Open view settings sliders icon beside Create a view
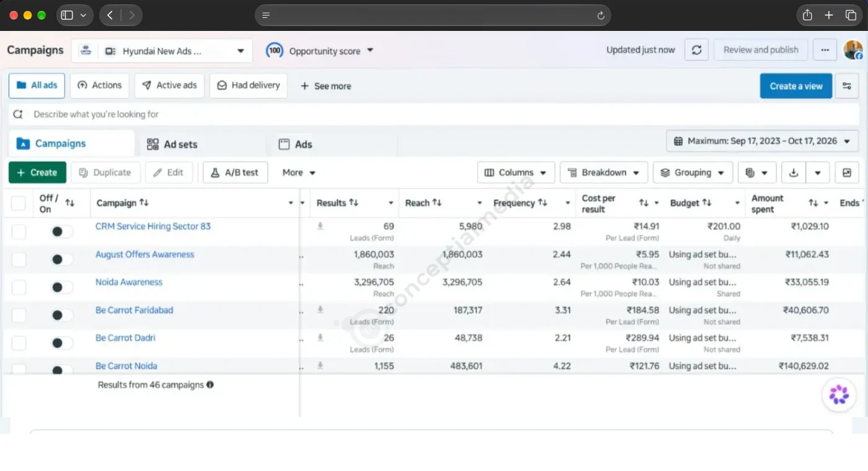The width and height of the screenshot is (868, 471). coord(847,86)
